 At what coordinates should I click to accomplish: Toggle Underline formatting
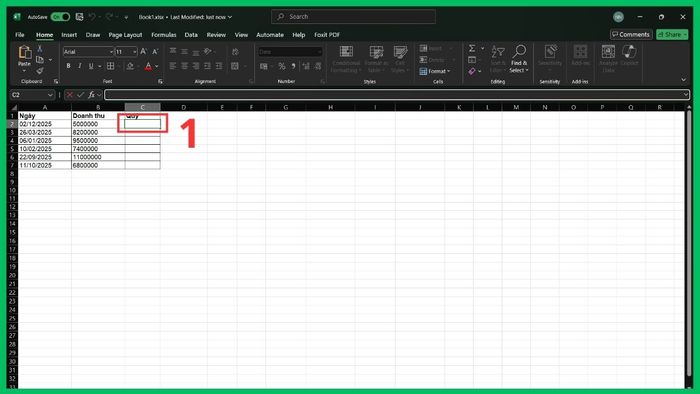point(91,66)
